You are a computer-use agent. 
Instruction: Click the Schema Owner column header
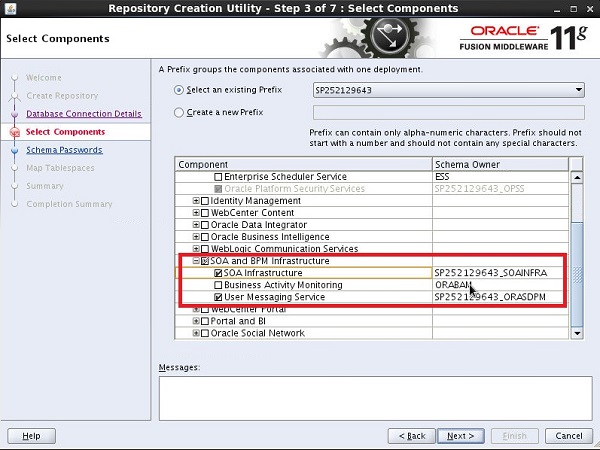click(501, 165)
